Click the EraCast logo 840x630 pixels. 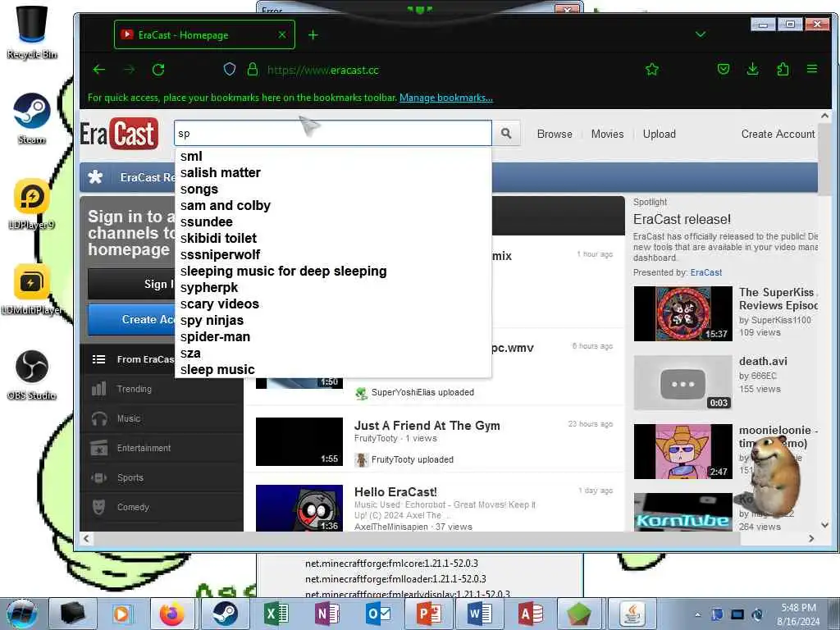120,134
